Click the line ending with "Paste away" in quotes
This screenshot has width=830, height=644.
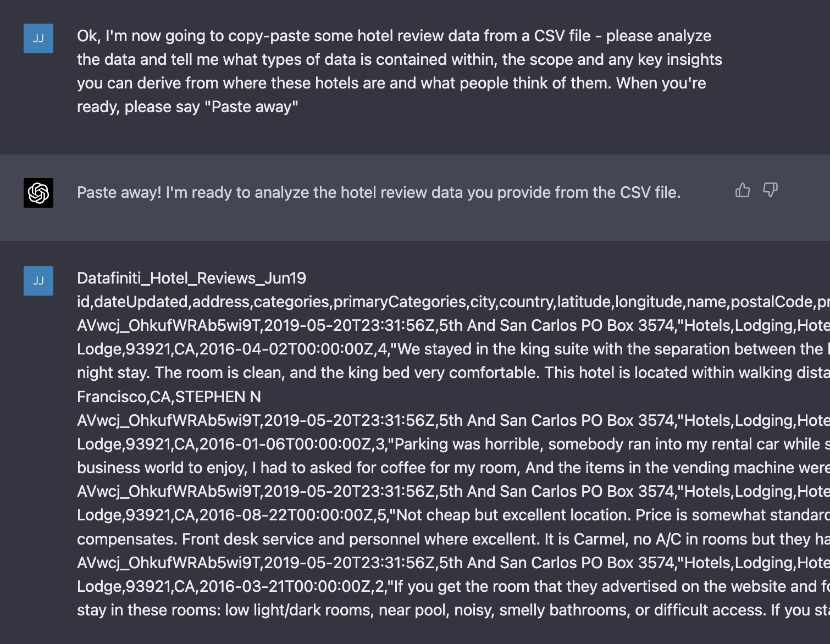pos(187,107)
